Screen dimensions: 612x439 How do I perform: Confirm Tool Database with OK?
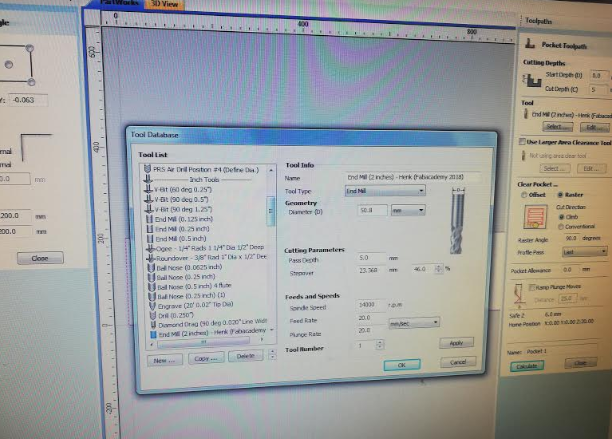pyautogui.click(x=402, y=365)
